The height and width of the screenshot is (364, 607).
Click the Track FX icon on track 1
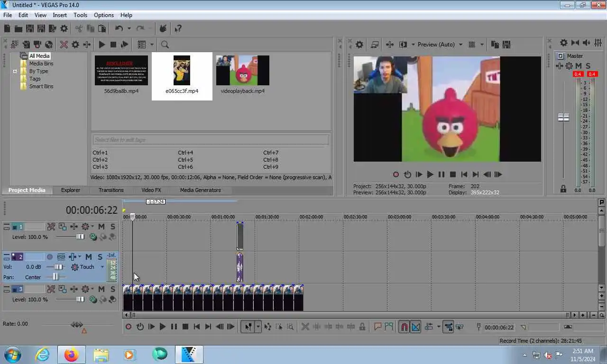coord(74,227)
